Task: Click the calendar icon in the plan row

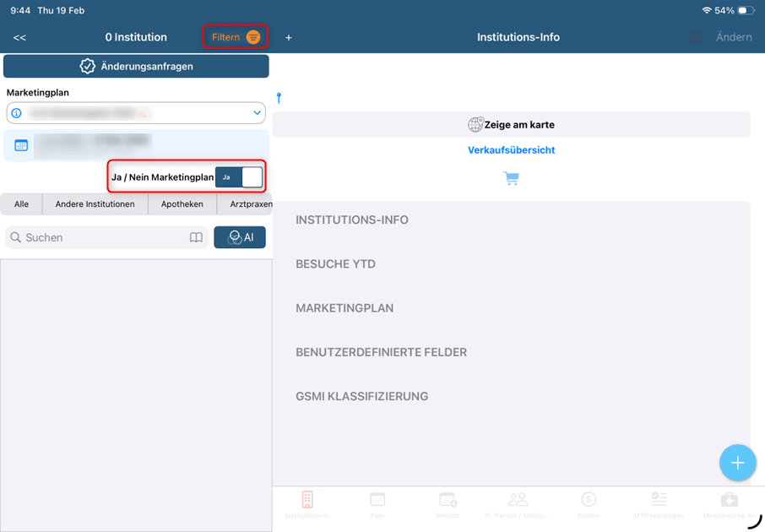Action: [x=21, y=145]
